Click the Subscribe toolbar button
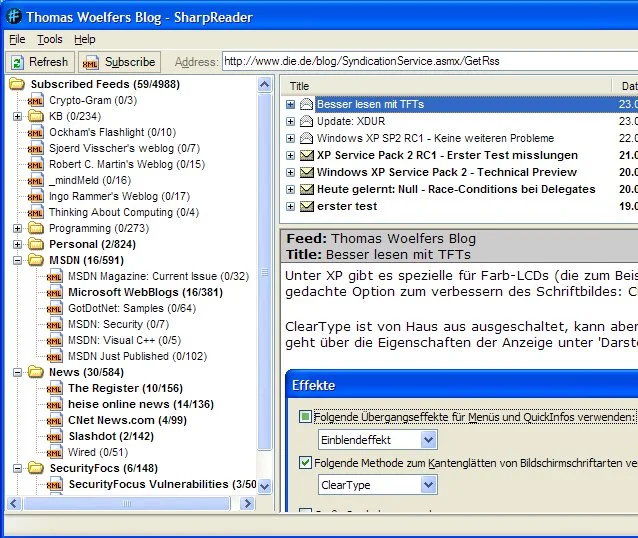 (119, 62)
